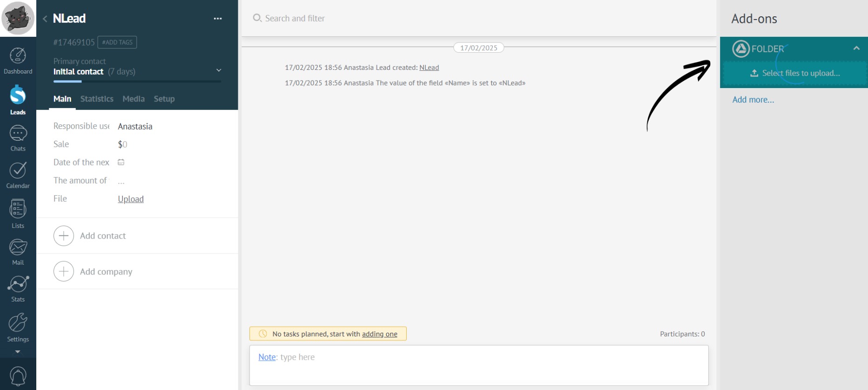This screenshot has width=868, height=390.
Task: Expand the Initial contact stage dropdown
Action: click(x=219, y=70)
